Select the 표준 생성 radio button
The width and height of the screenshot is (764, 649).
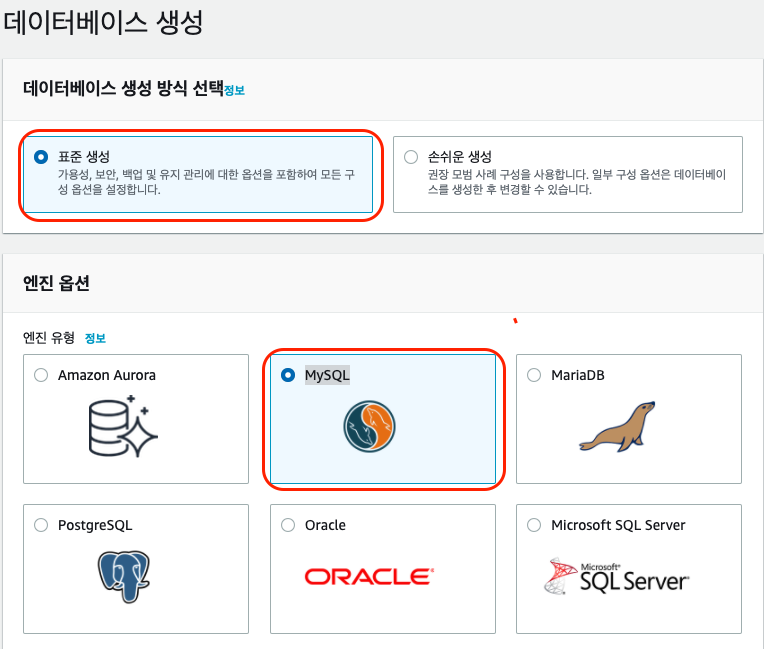[41, 157]
